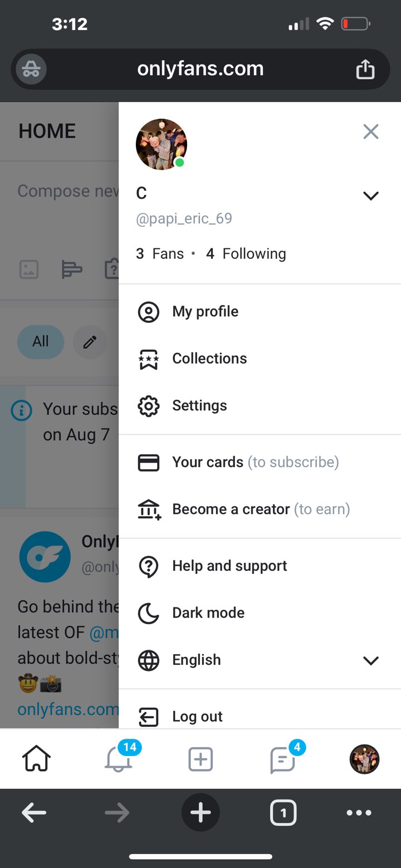Tap the onlyfans.com address bar
The width and height of the screenshot is (401, 868).
200,70
